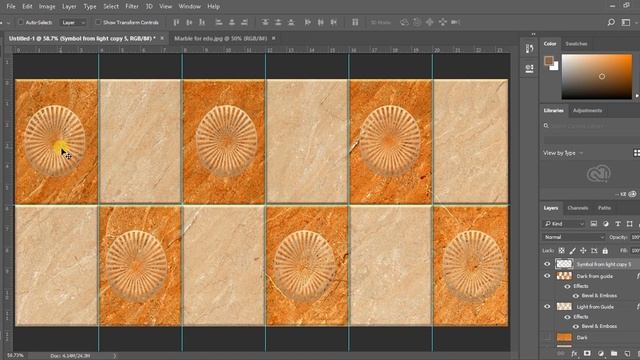The width and height of the screenshot is (640, 360).
Task: Open the History panel icon
Action: 529,49
